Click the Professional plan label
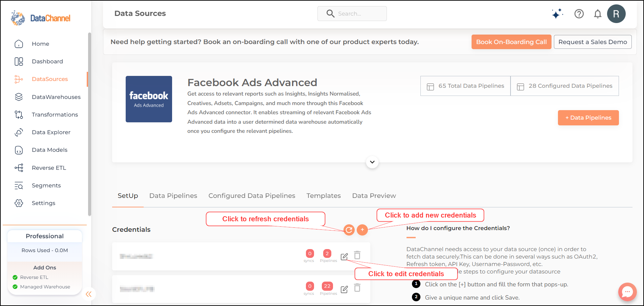 [x=45, y=236]
